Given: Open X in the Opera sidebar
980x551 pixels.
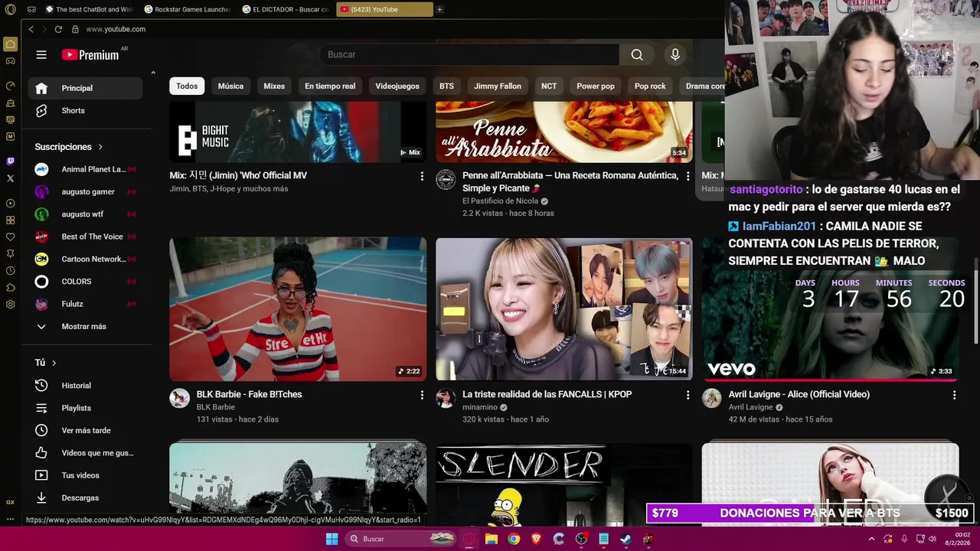Looking at the screenshot, I should [x=10, y=178].
